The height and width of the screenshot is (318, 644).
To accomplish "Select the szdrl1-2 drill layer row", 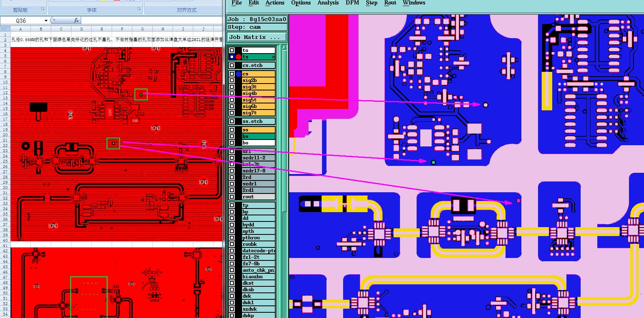I will pos(259,158).
